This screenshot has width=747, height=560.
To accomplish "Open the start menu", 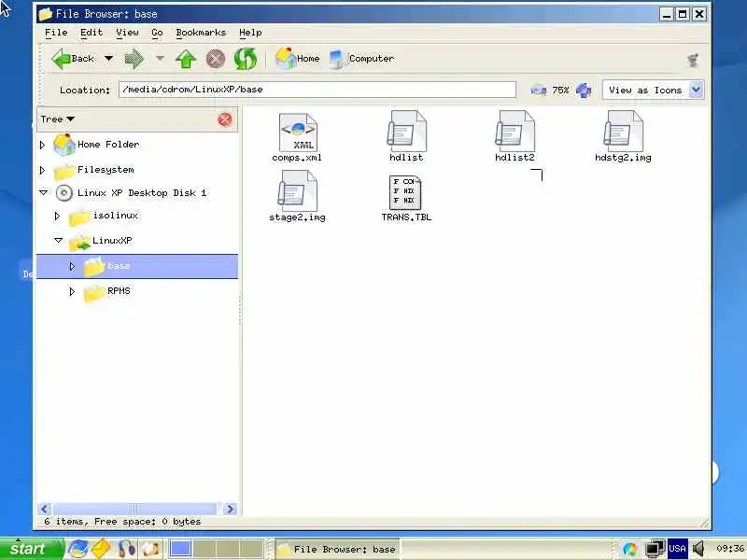I will tap(32, 549).
